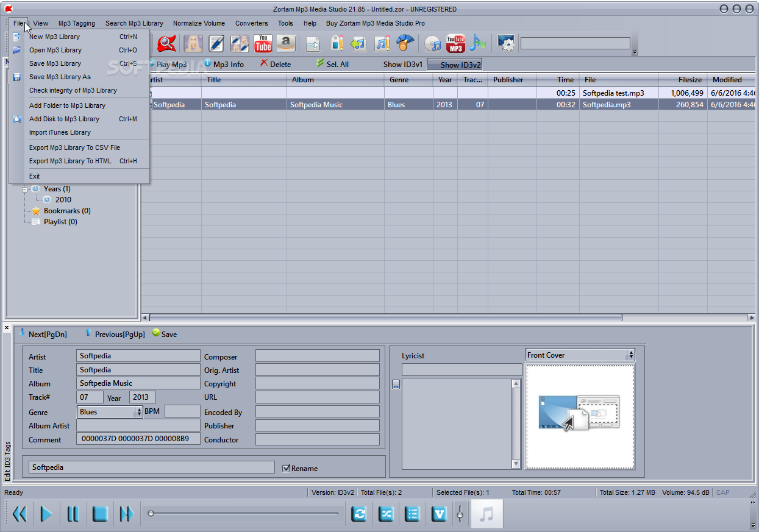
Task: Choose Export Mp3 Library To CSV File
Action: 79,147
